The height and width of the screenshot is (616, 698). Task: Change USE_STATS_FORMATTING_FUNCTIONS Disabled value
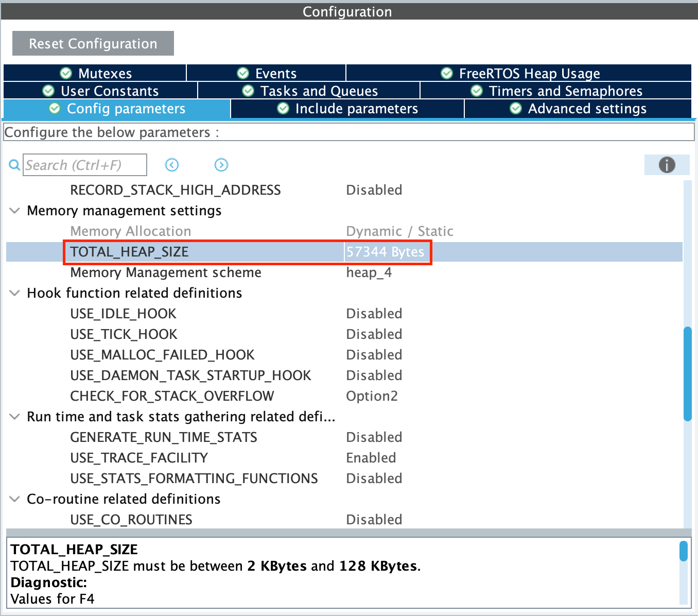(x=374, y=478)
